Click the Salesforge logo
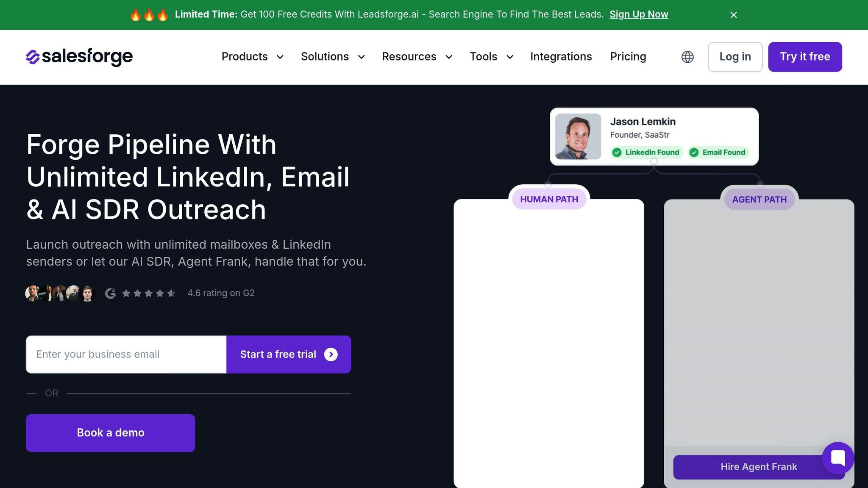This screenshot has width=868, height=488. pyautogui.click(x=79, y=57)
